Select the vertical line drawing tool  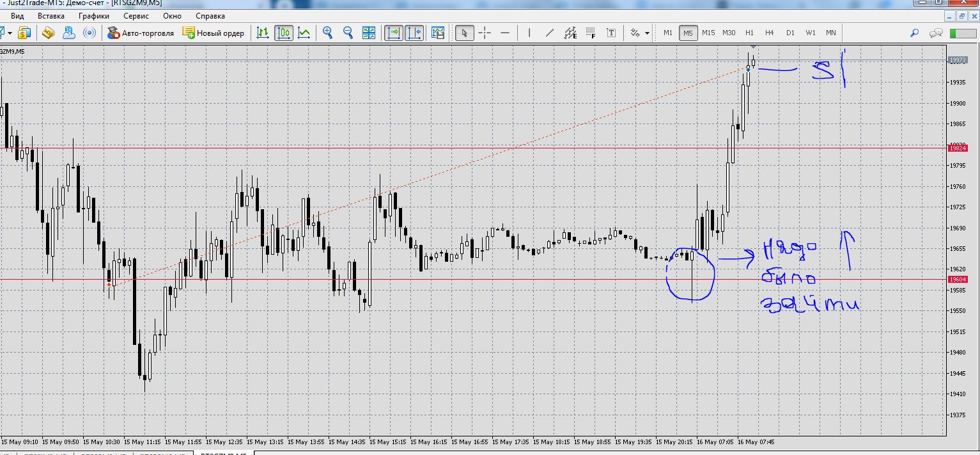(529, 33)
